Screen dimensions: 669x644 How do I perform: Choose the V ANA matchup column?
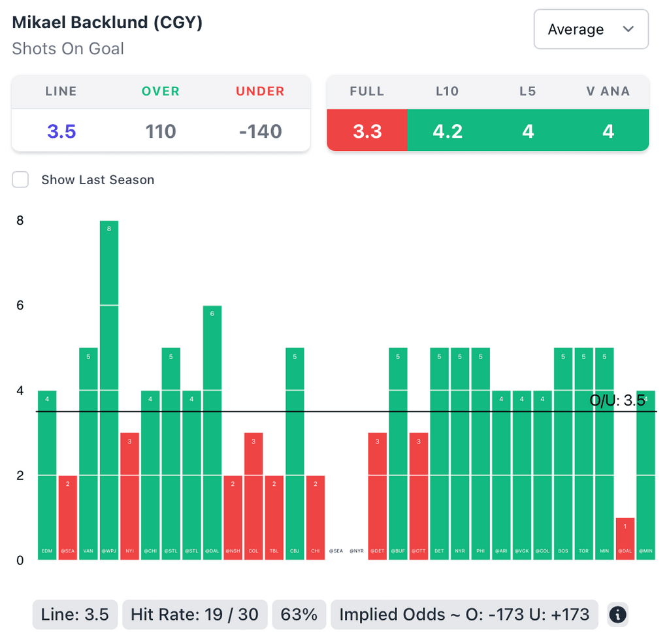[x=608, y=131]
